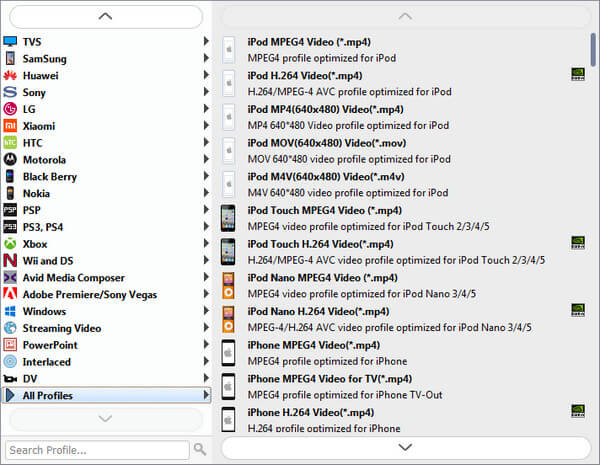
Task: Click the Streaming Video globe icon
Action: [x=10, y=328]
